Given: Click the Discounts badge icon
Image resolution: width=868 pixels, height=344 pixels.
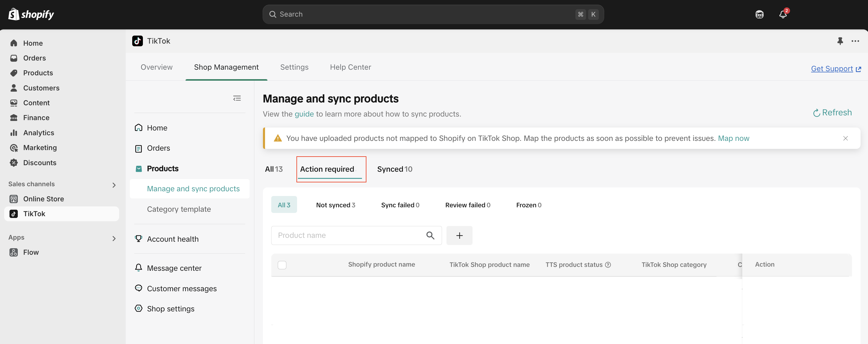Looking at the screenshot, I should coord(14,163).
